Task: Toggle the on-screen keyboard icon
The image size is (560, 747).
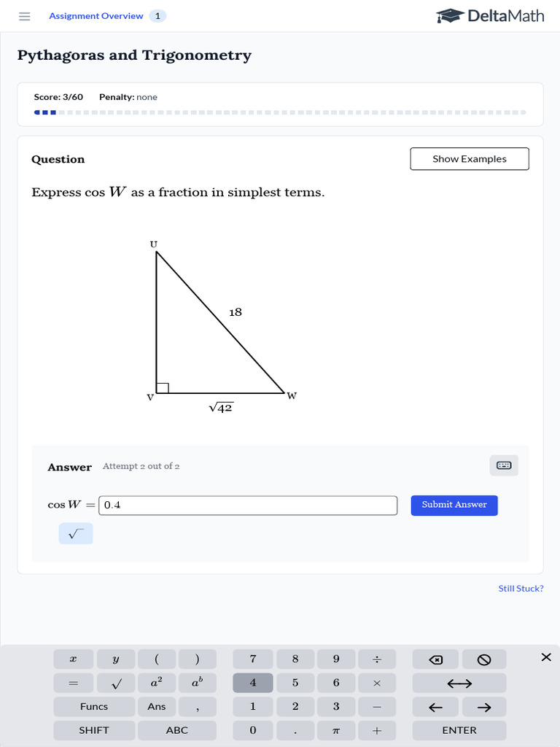Action: pos(504,465)
